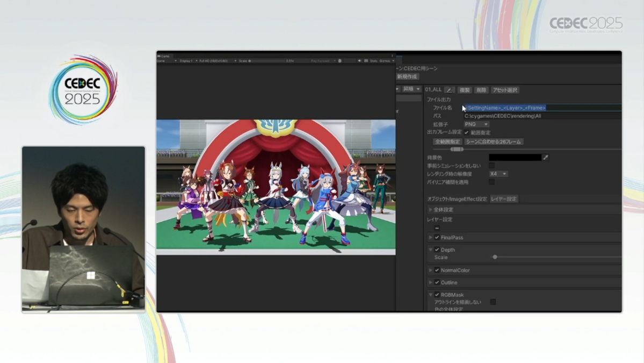Screen dimensions: 644x363
Task: Click the Depth Scale slider handle
Action: pos(495,258)
